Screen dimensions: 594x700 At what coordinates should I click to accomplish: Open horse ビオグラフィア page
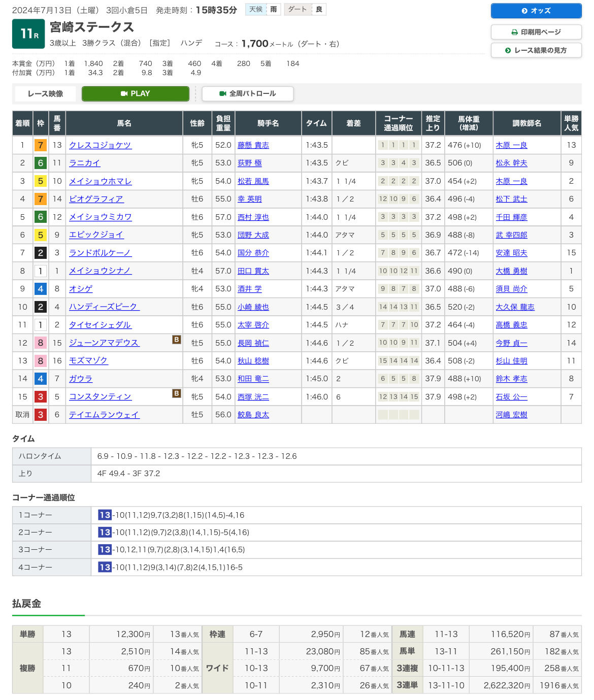point(96,199)
